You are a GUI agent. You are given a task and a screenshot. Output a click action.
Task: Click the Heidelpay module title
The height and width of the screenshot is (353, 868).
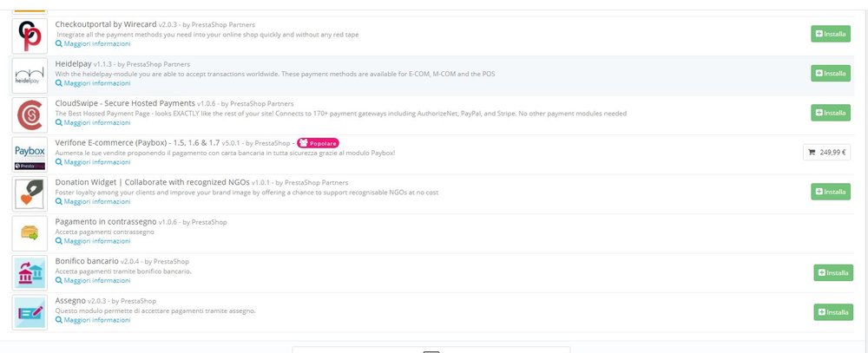[x=73, y=63]
